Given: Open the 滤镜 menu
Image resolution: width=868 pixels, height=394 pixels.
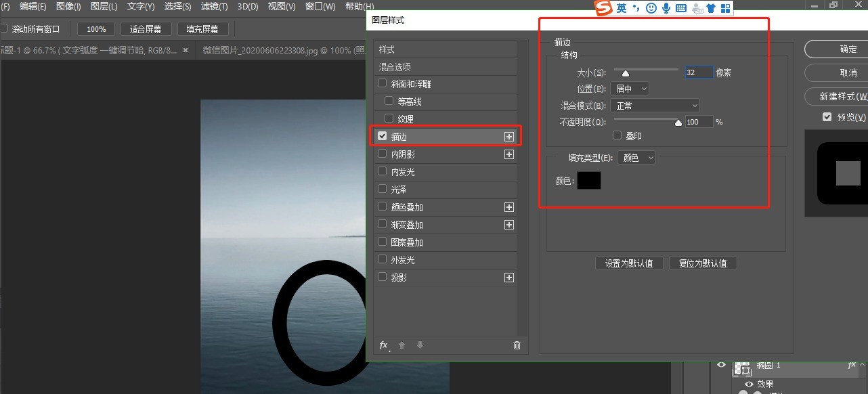Looking at the screenshot, I should [215, 7].
